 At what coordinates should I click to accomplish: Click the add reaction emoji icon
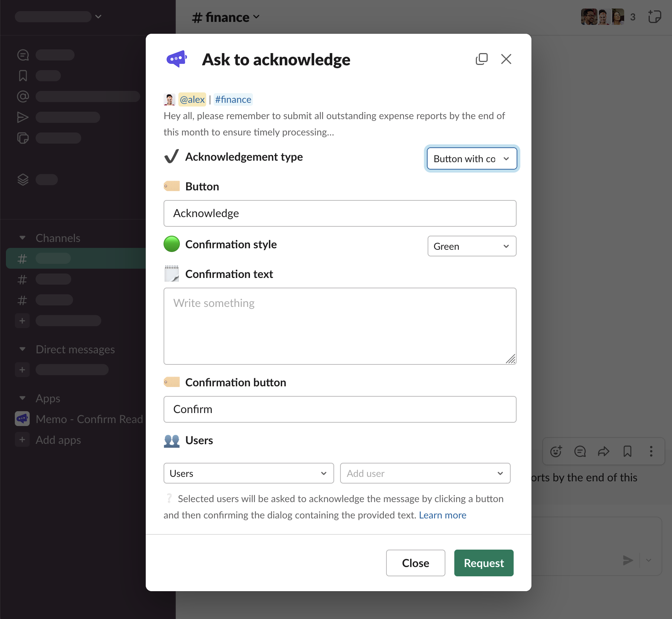pos(556,451)
